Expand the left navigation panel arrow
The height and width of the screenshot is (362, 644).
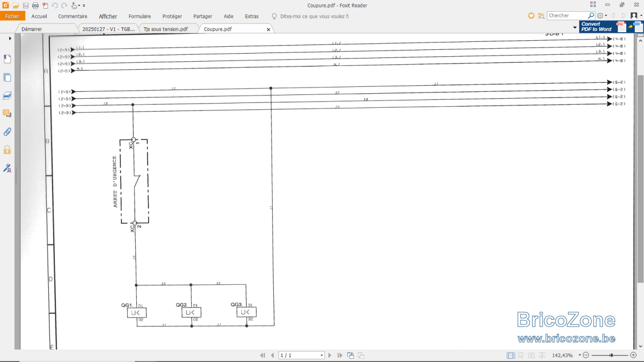[10, 39]
